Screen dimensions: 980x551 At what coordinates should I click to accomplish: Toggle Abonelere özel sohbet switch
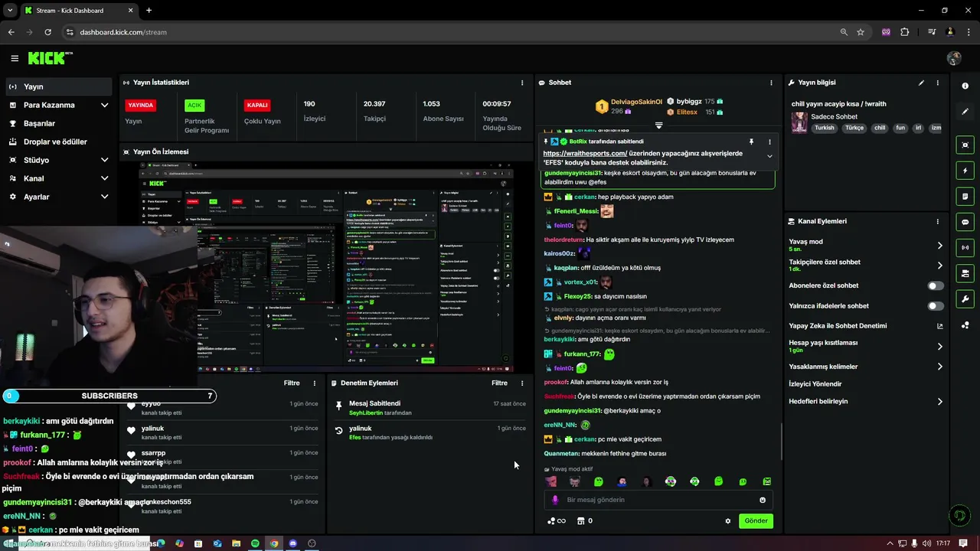[936, 285]
